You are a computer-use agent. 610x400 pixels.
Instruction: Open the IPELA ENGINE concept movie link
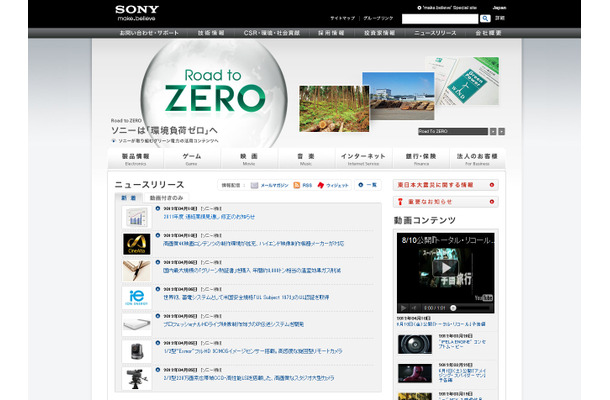point(462,344)
